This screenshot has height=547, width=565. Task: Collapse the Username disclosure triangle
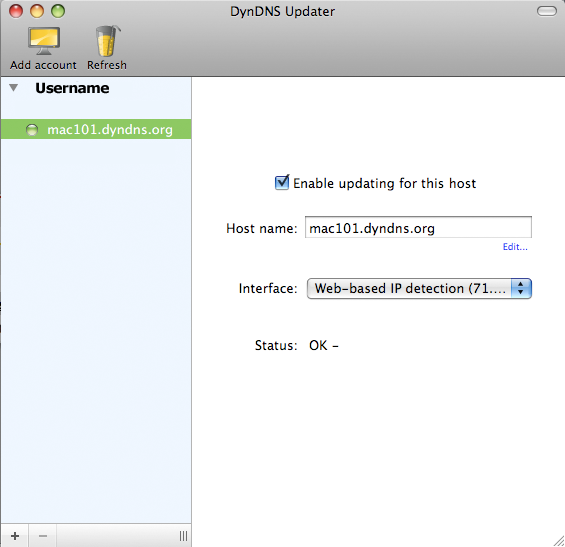pyautogui.click(x=14, y=88)
